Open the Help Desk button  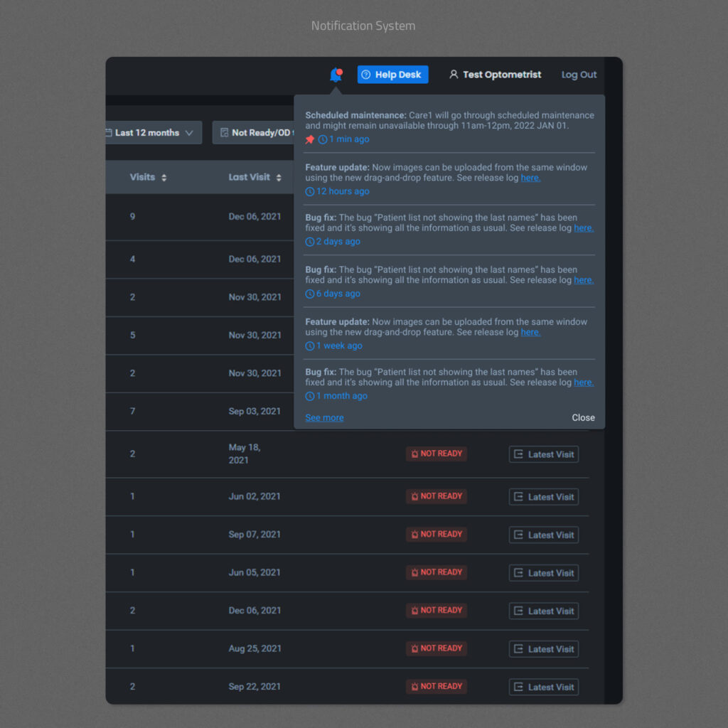(392, 75)
